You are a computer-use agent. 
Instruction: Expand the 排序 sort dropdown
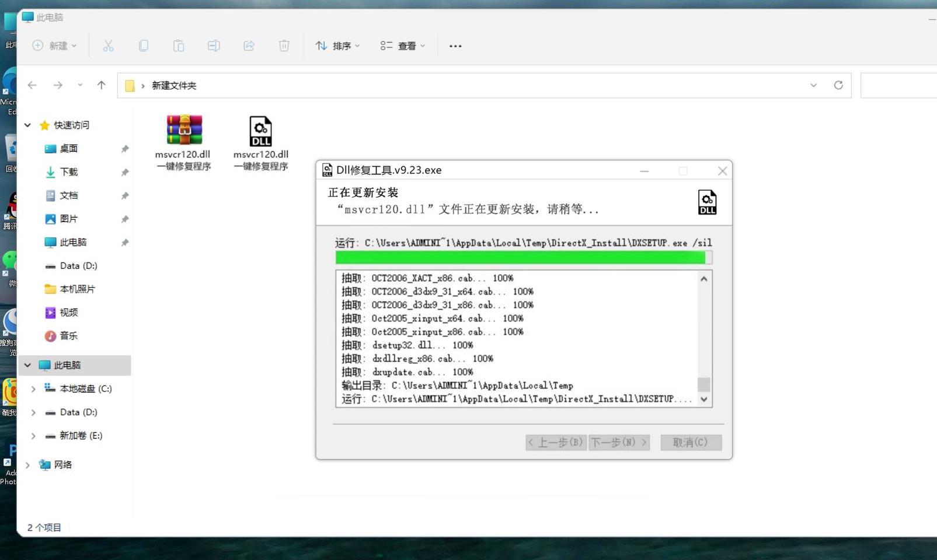coord(337,45)
